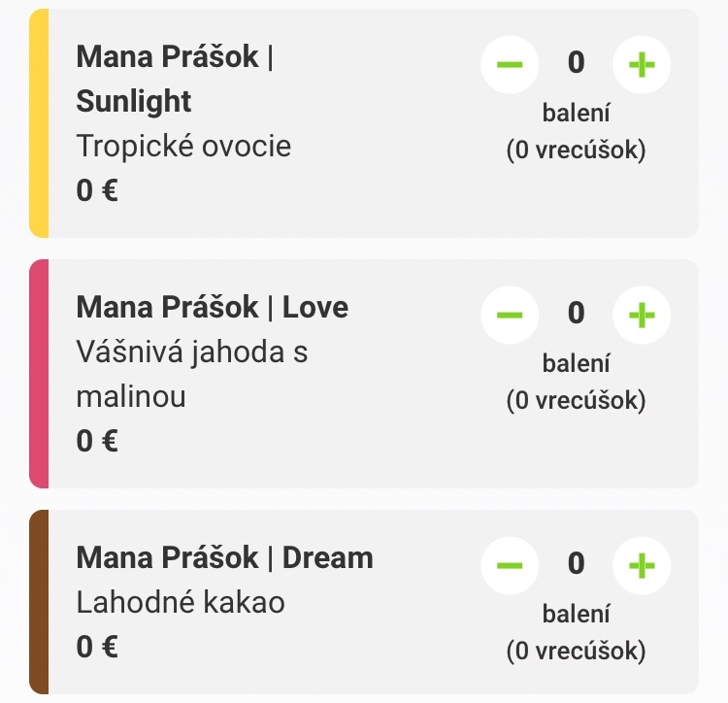Click the Love quantity value 0
This screenshot has width=728, height=703.
pos(576,313)
